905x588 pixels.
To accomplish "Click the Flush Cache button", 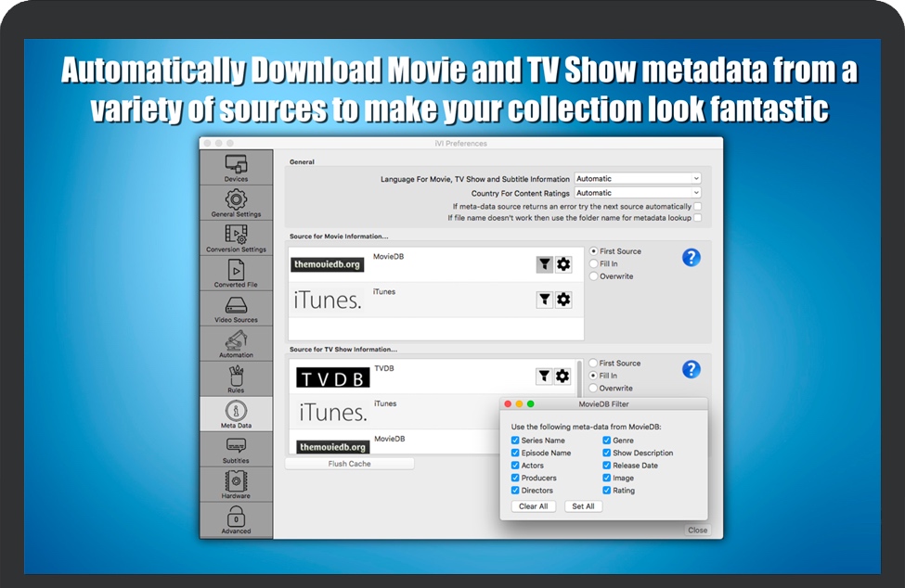I will click(349, 464).
